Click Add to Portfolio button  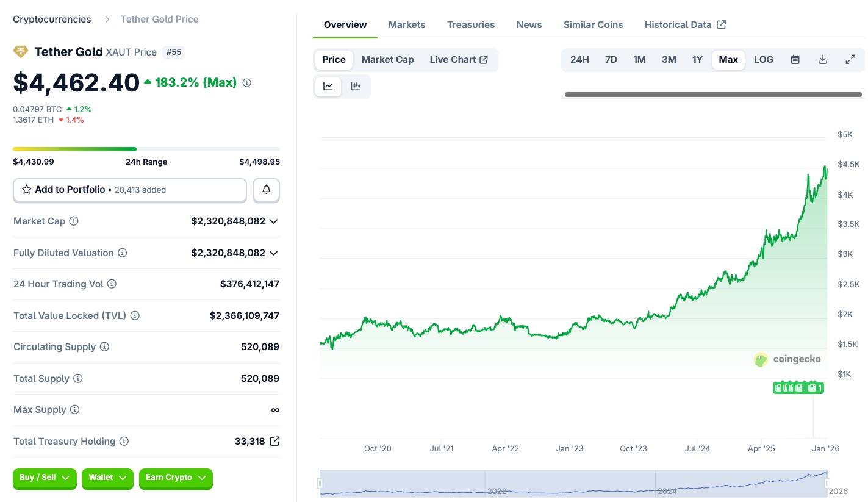[x=129, y=190]
